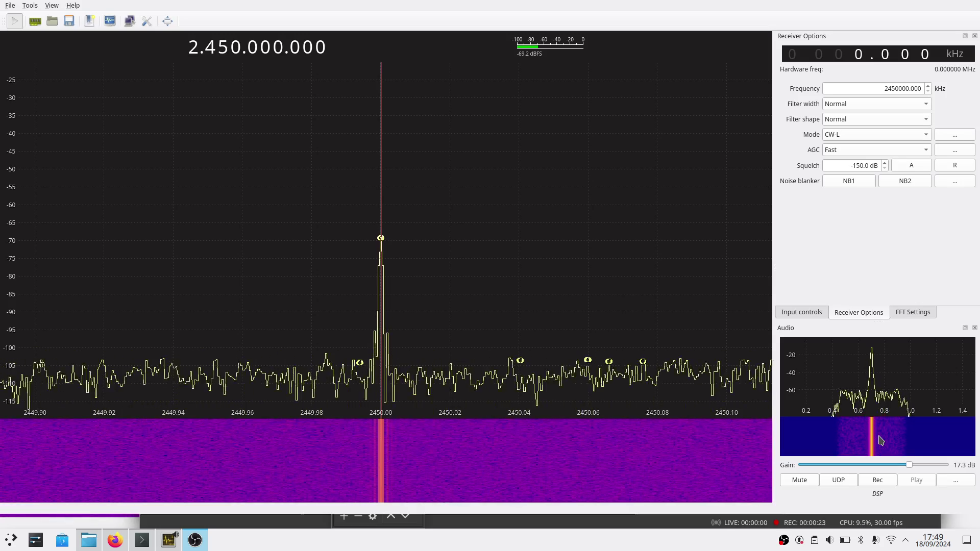Toggle noise blanker NB1
This screenshot has width=980, height=551.
(x=849, y=181)
